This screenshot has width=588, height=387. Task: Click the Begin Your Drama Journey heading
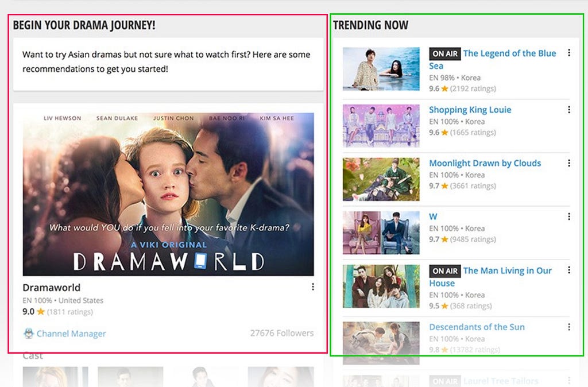pyautogui.click(x=84, y=25)
